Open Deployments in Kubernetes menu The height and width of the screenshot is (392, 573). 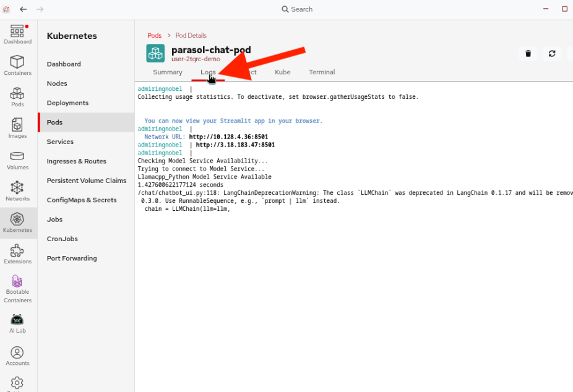[67, 103]
